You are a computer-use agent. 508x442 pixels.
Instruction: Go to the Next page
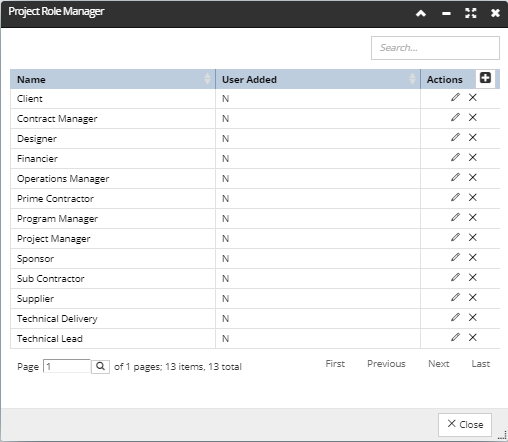(x=439, y=364)
